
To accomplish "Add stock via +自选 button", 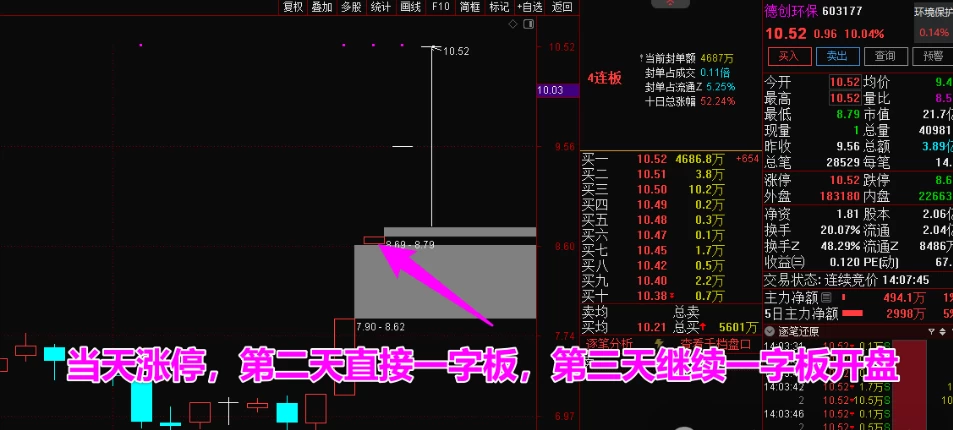I will coord(530,7).
